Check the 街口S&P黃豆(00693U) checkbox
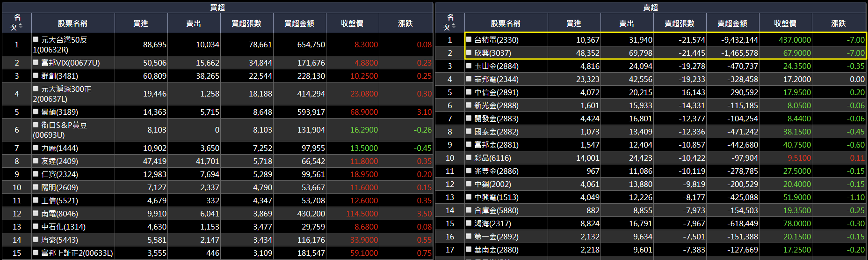 [x=36, y=125]
